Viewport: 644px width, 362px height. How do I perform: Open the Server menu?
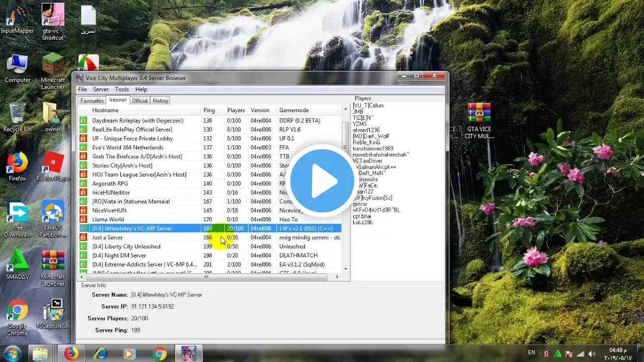[x=101, y=89]
